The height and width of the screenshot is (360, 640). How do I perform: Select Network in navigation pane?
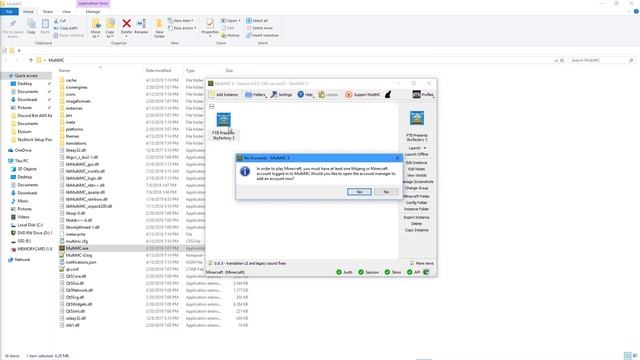tap(22, 260)
